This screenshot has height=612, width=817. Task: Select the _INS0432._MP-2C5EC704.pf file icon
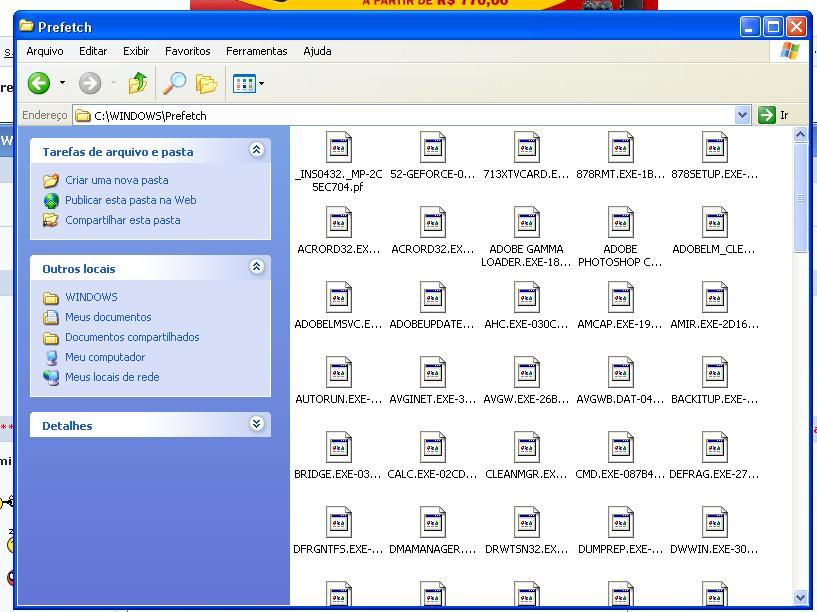click(339, 147)
